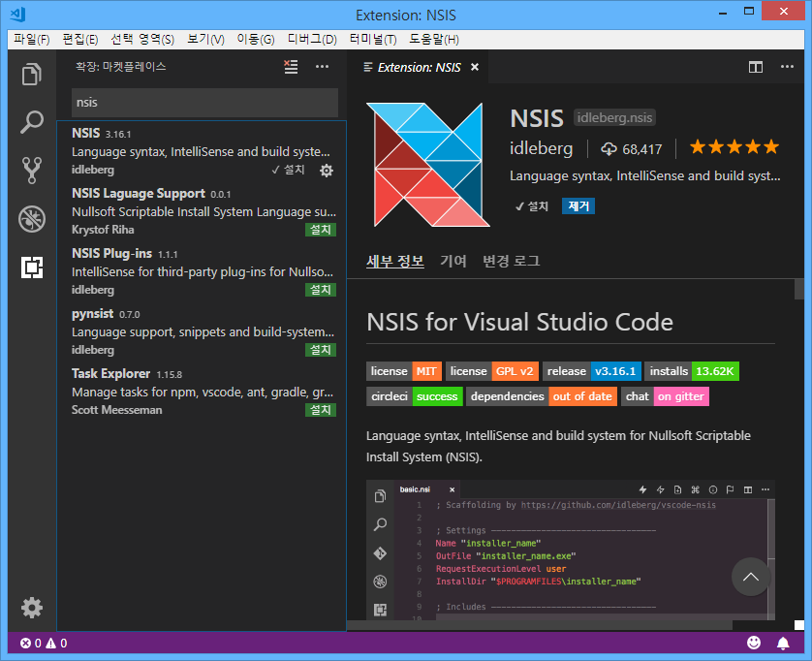812x661 pixels.
Task: Open the 보기(V) menu
Action: 205,40
